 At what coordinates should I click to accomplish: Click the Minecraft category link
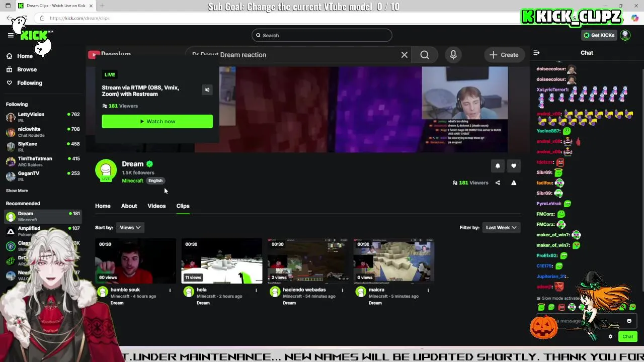[132, 180]
